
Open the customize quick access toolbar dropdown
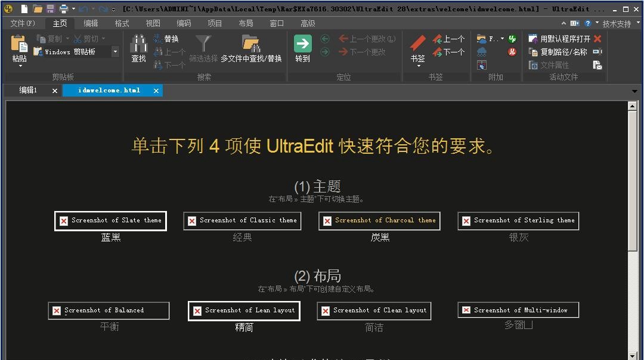coord(114,8)
